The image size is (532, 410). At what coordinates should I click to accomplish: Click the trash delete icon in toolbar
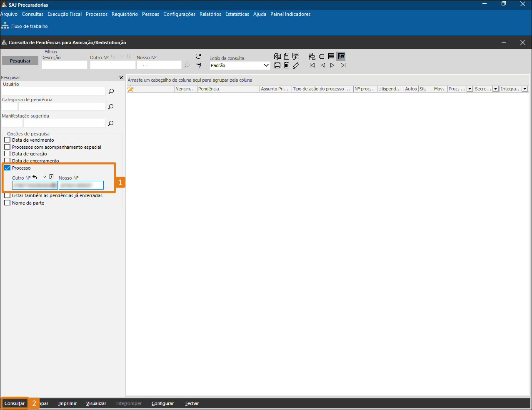(287, 65)
